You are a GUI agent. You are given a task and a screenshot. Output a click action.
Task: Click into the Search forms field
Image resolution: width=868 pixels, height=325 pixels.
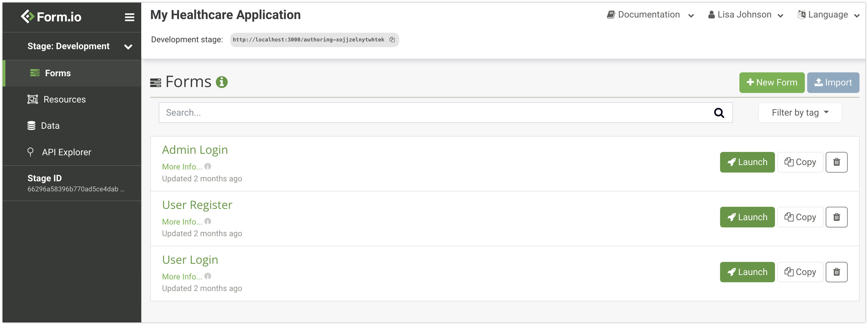point(435,113)
